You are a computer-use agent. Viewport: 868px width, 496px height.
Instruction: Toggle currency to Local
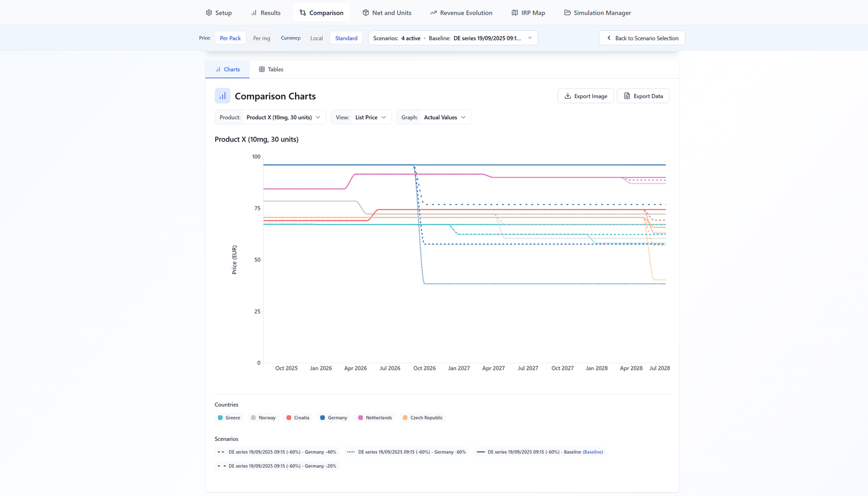pyautogui.click(x=316, y=38)
